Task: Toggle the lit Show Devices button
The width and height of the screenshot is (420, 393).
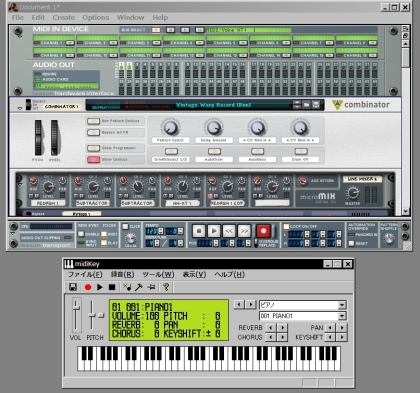Action: coord(93,160)
